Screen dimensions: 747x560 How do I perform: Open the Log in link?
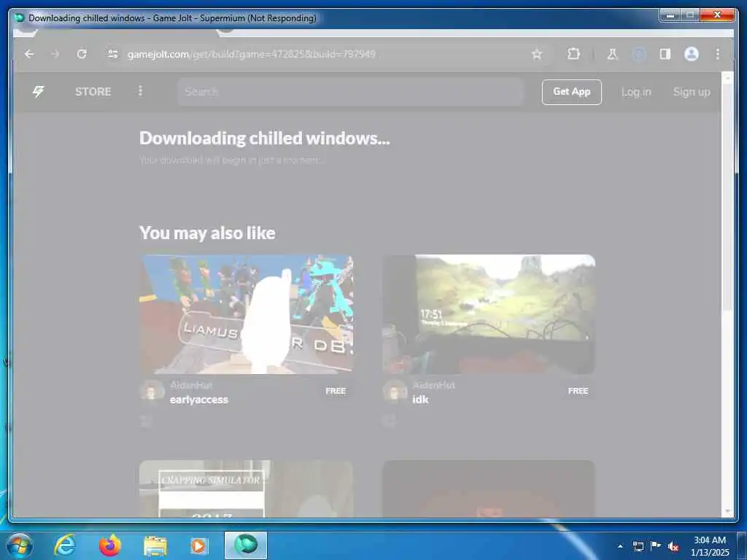click(x=636, y=92)
